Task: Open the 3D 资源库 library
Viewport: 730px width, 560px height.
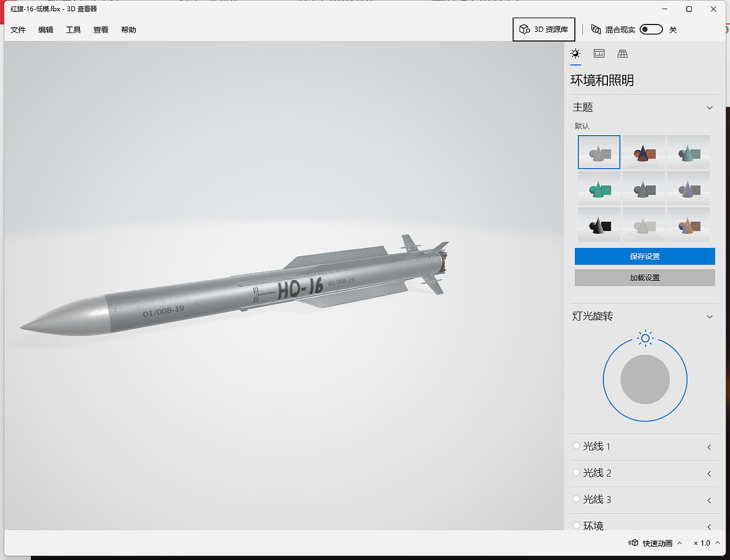Action: (544, 30)
